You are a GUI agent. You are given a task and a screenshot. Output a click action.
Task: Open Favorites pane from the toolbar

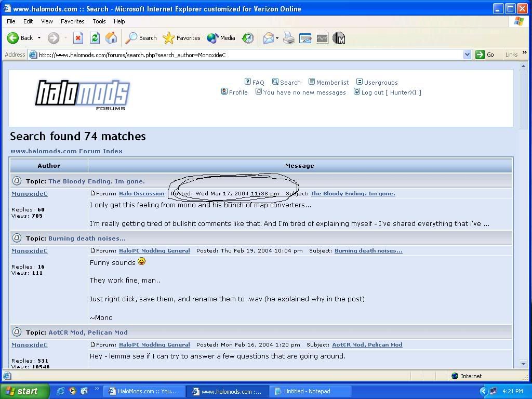pyautogui.click(x=181, y=38)
